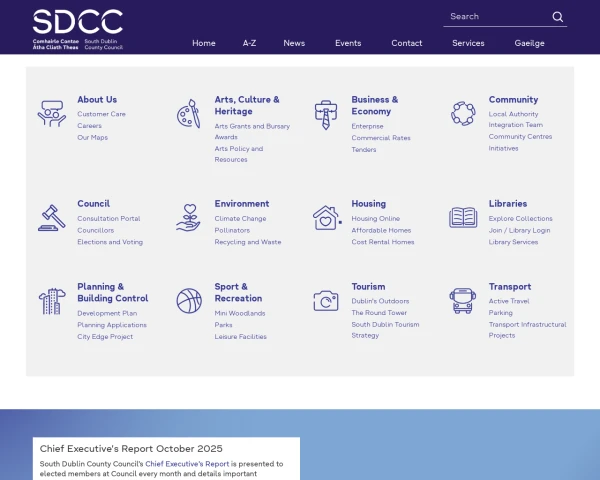Open the About Us heading link
This screenshot has width=600, height=480.
[x=97, y=100]
